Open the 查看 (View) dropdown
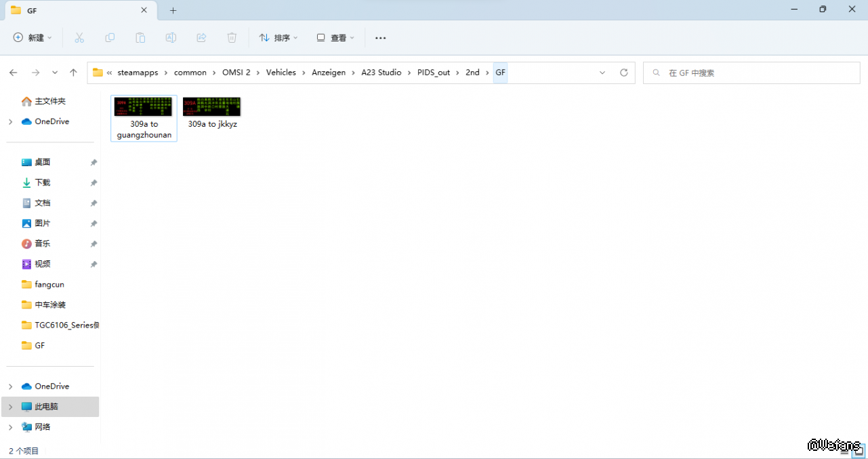The image size is (868, 459). tap(335, 38)
